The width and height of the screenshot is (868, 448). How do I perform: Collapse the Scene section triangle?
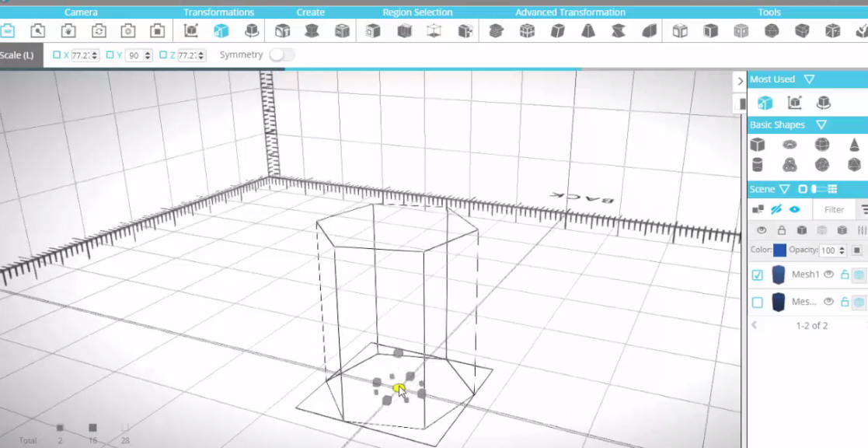point(784,189)
